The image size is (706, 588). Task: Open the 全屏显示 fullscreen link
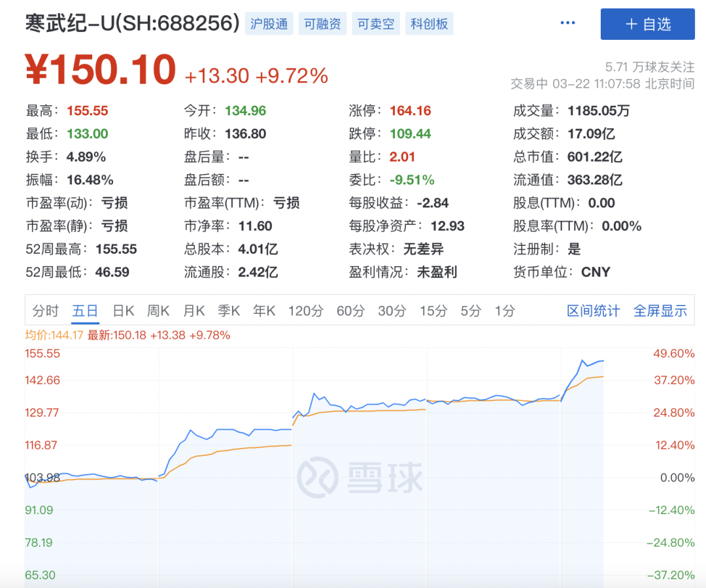click(660, 311)
